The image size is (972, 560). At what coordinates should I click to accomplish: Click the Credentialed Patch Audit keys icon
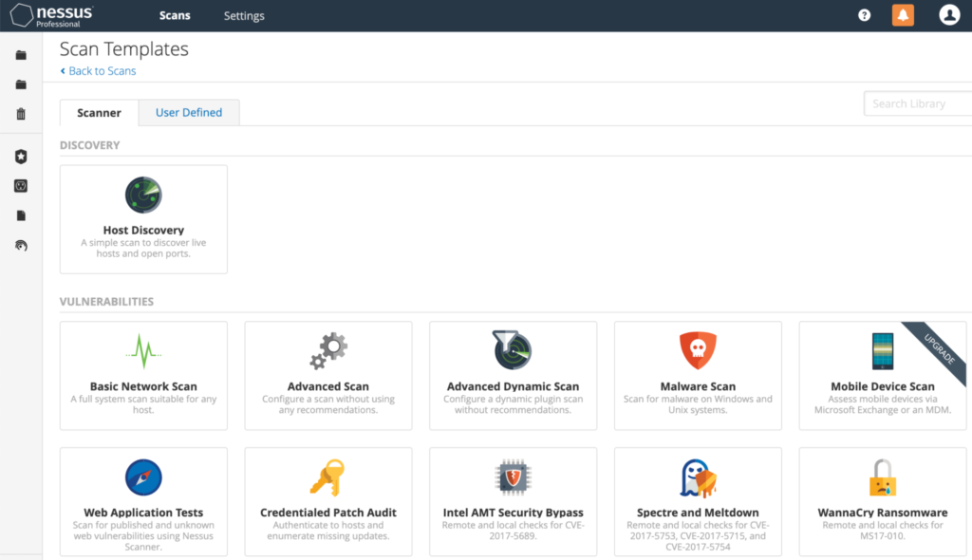click(x=327, y=477)
